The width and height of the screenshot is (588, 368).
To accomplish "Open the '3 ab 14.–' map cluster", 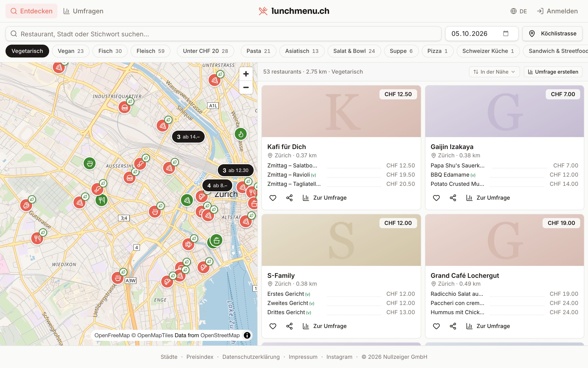I will (188, 137).
